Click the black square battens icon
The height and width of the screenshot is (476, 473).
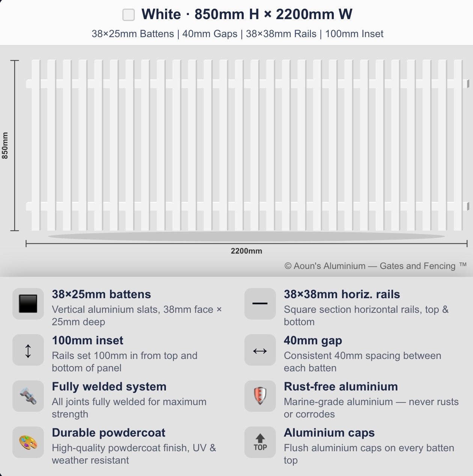[28, 304]
